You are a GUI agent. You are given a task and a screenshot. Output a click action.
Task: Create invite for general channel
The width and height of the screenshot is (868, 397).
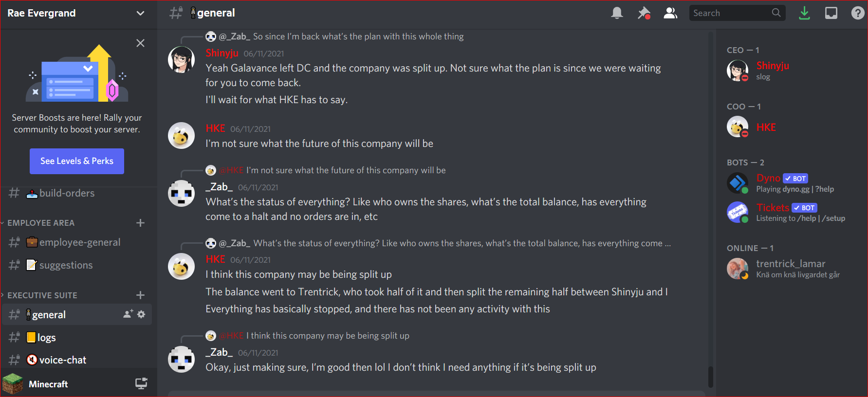[128, 314]
